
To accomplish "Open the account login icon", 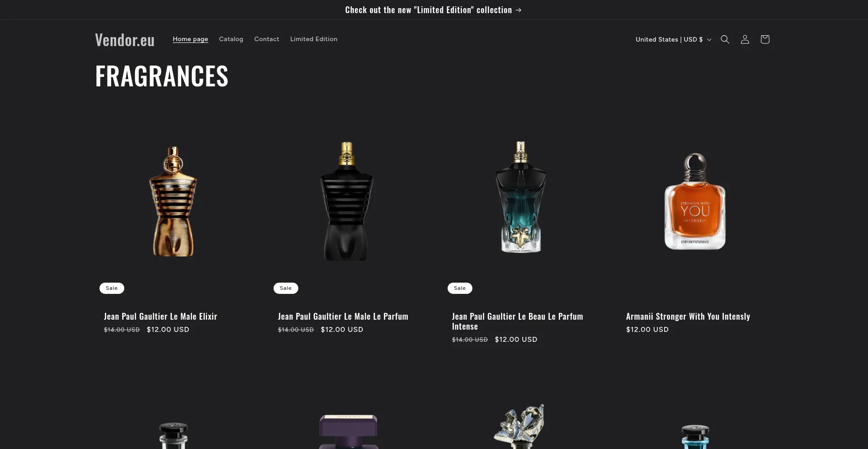I will (x=745, y=39).
